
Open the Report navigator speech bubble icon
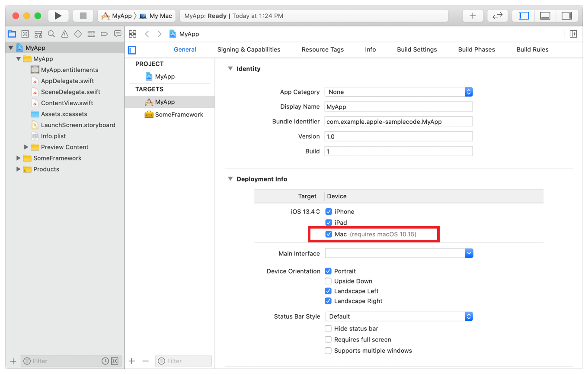click(x=118, y=34)
